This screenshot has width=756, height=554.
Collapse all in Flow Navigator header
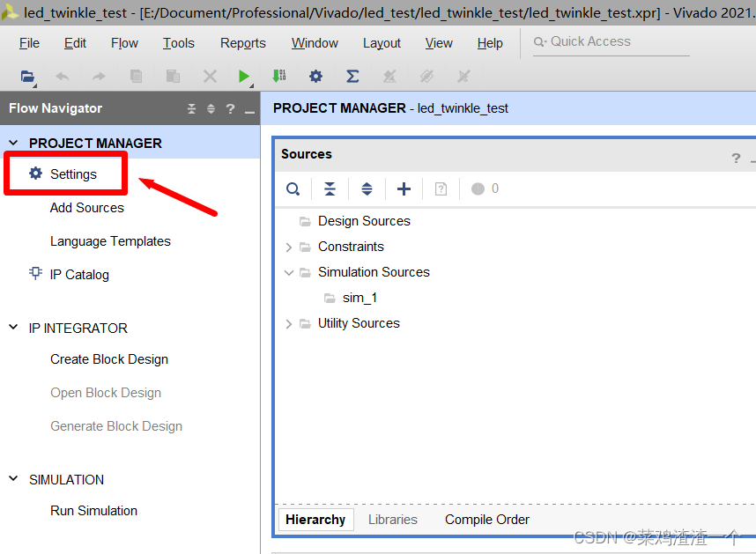click(191, 109)
